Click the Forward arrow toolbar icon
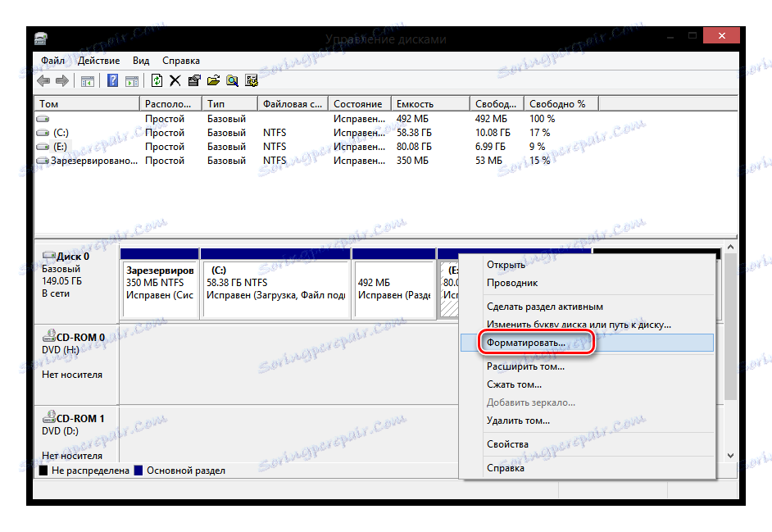This screenshot has height=532, width=772. point(62,81)
